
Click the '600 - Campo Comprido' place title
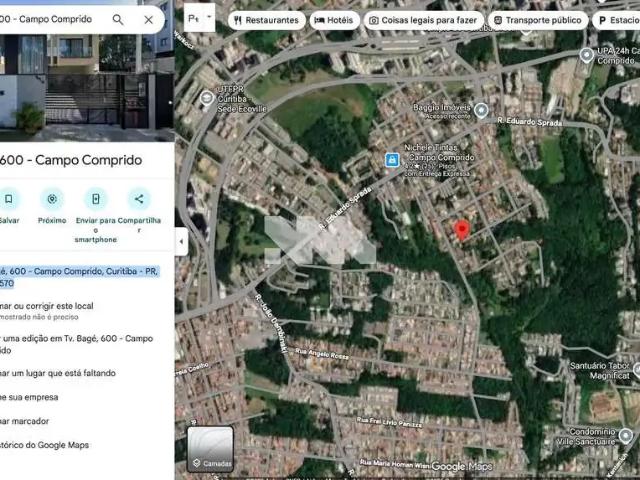[71, 160]
